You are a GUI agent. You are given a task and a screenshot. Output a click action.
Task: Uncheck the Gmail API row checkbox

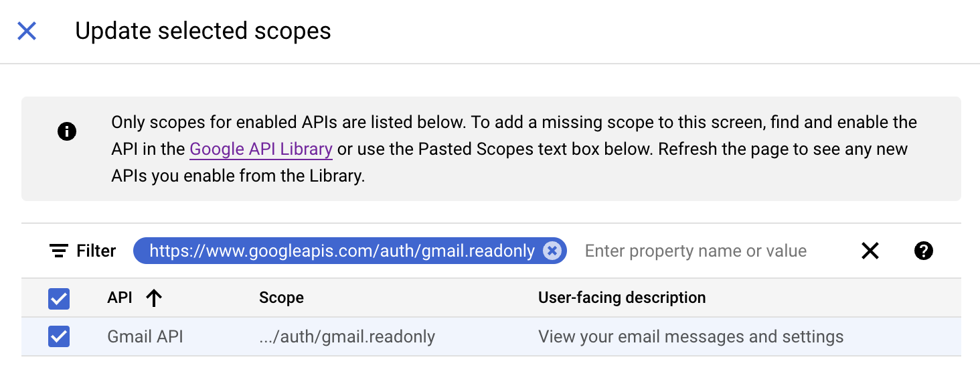(x=59, y=336)
